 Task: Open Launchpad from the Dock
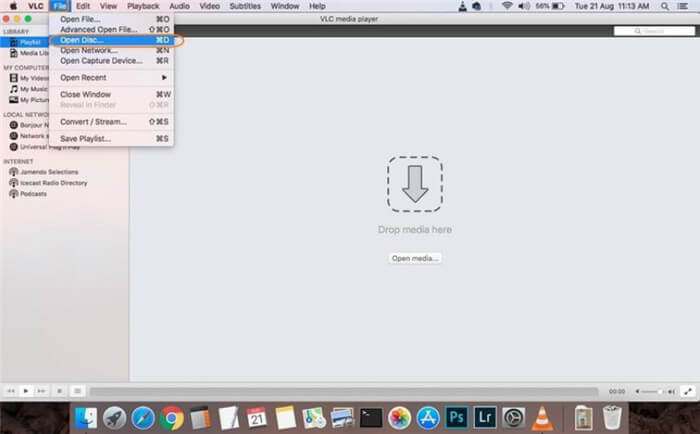tap(114, 418)
